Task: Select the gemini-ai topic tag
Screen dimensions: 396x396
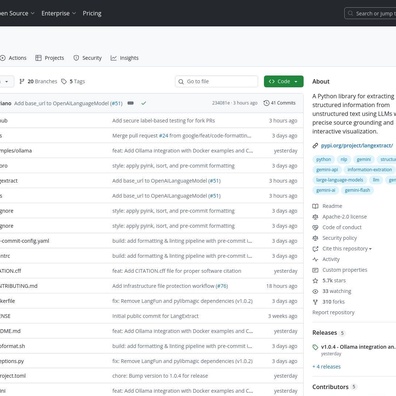Action: pos(326,190)
